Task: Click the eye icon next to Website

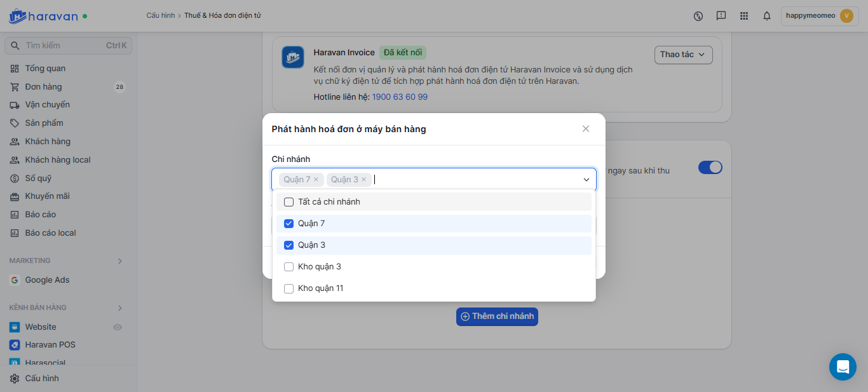Action: click(117, 327)
